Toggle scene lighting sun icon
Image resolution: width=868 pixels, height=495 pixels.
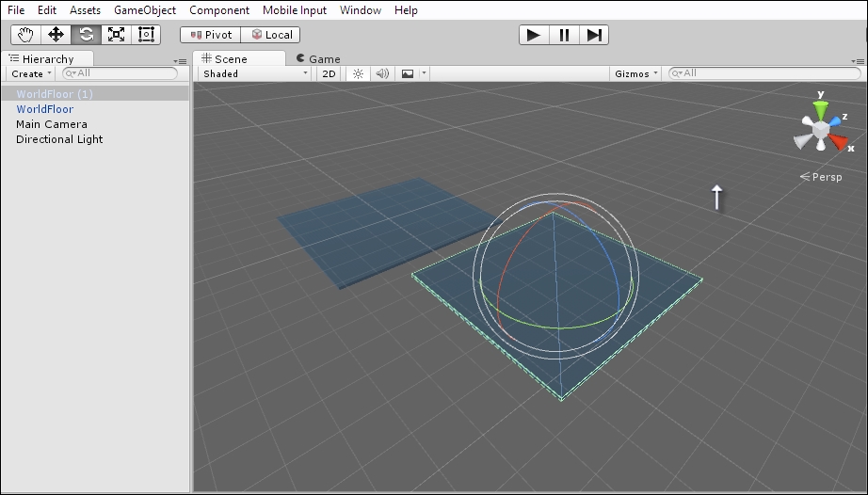click(x=357, y=73)
